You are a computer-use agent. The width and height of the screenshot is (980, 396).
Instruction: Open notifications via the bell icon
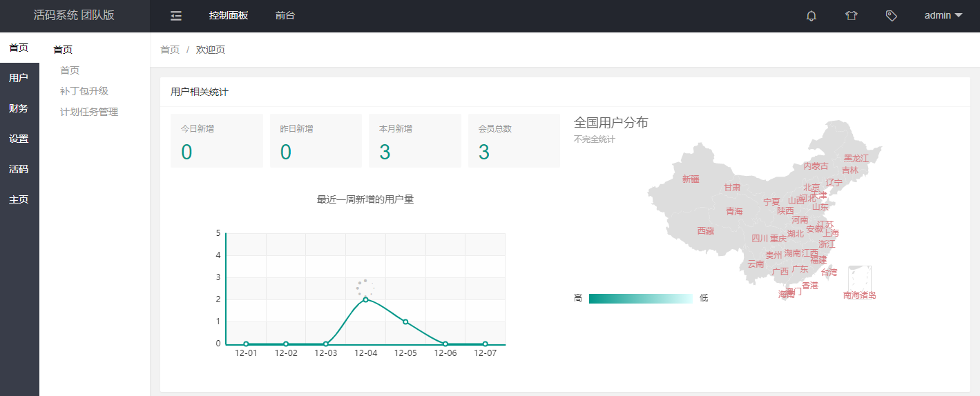coord(811,16)
